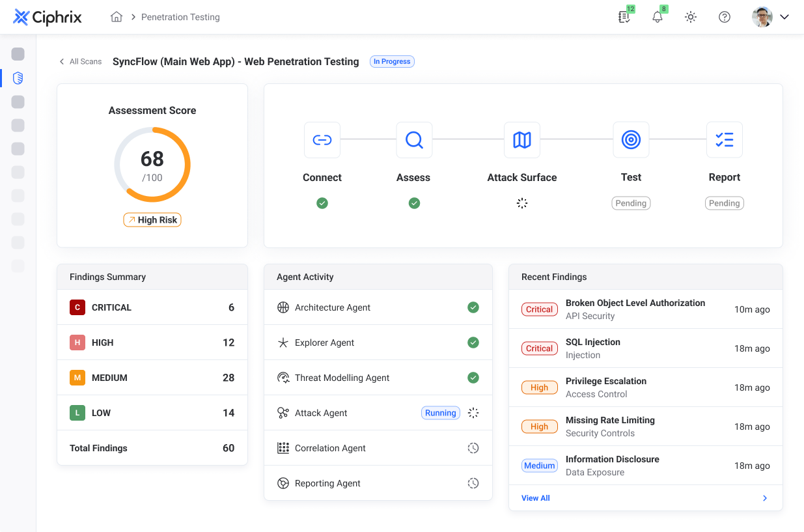Screen dimensions: 804x532
Task: Click the Critical tag on SQL Injection
Action: 540,348
